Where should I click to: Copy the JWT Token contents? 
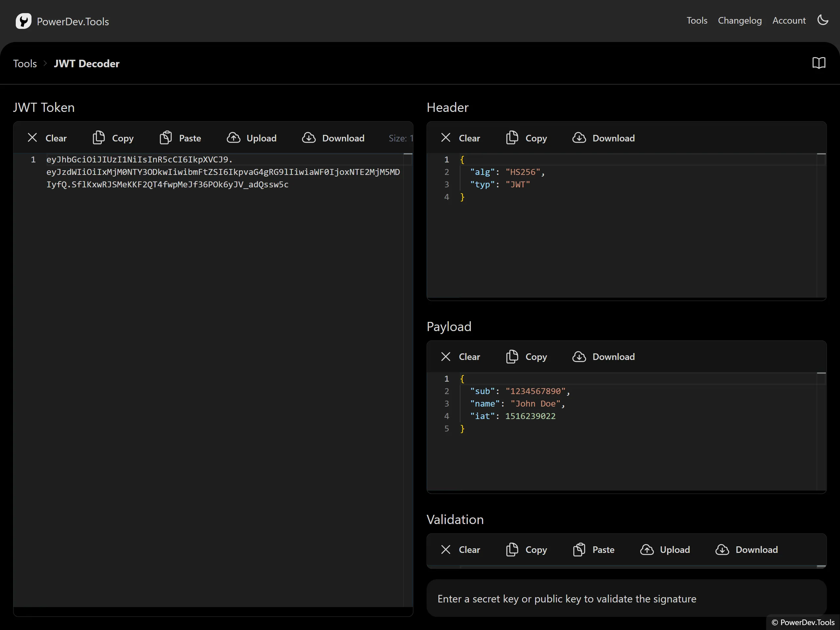pyautogui.click(x=113, y=138)
